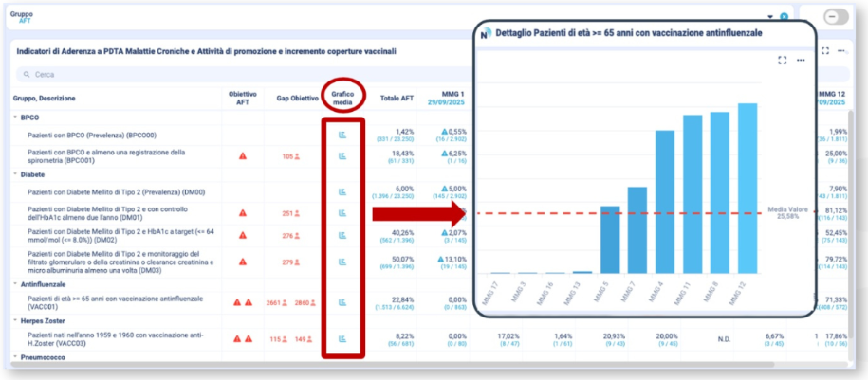868x380 pixels.
Task: Open chart icon for H.Zoster VACC03 row
Action: (342, 338)
